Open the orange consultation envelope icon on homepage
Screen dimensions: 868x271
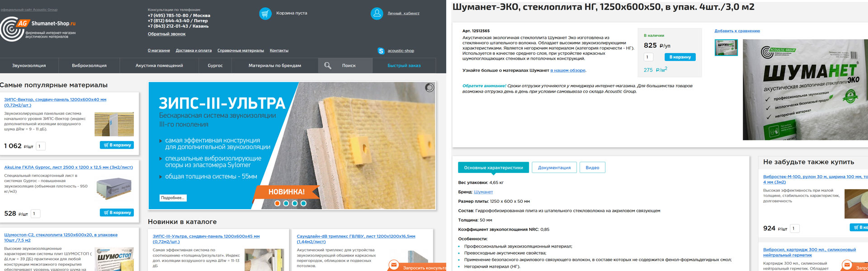tap(394, 265)
